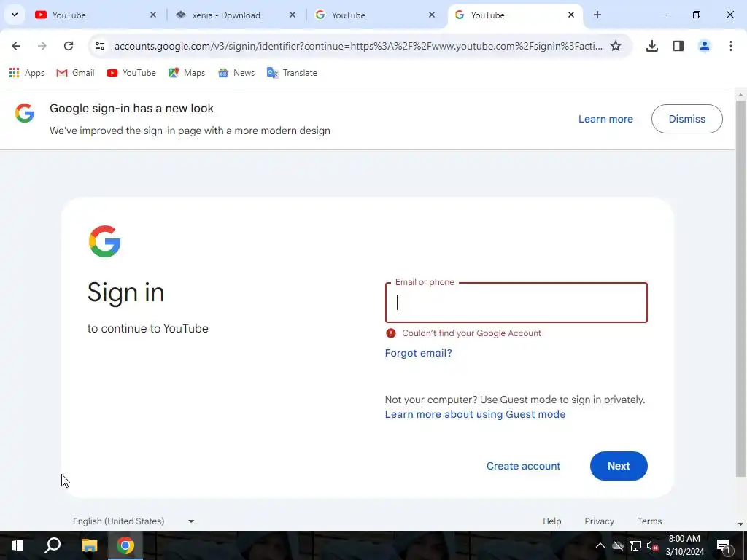The width and height of the screenshot is (747, 560).
Task: Toggle the Chrome side panel icon
Action: (678, 46)
